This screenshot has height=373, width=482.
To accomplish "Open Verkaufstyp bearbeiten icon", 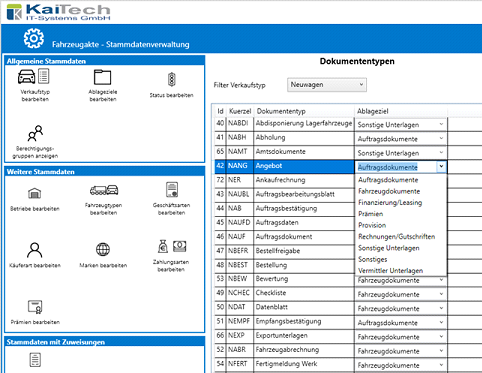I will coord(34,77).
